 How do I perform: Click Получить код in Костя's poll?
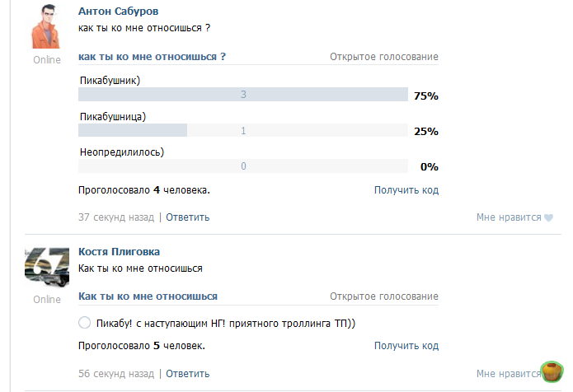point(406,346)
